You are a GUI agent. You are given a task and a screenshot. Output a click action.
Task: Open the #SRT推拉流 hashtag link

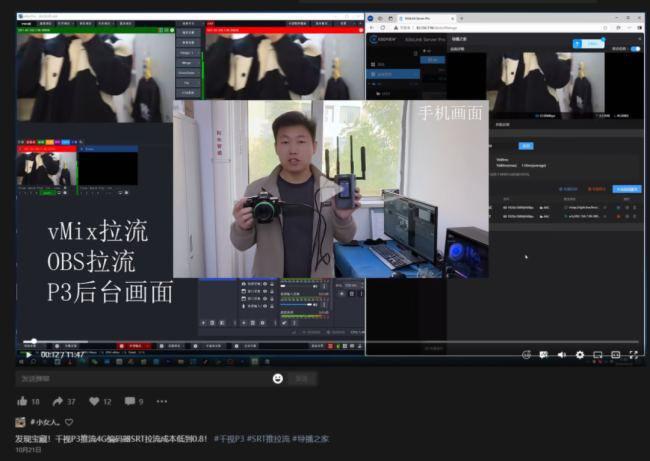click(268, 439)
